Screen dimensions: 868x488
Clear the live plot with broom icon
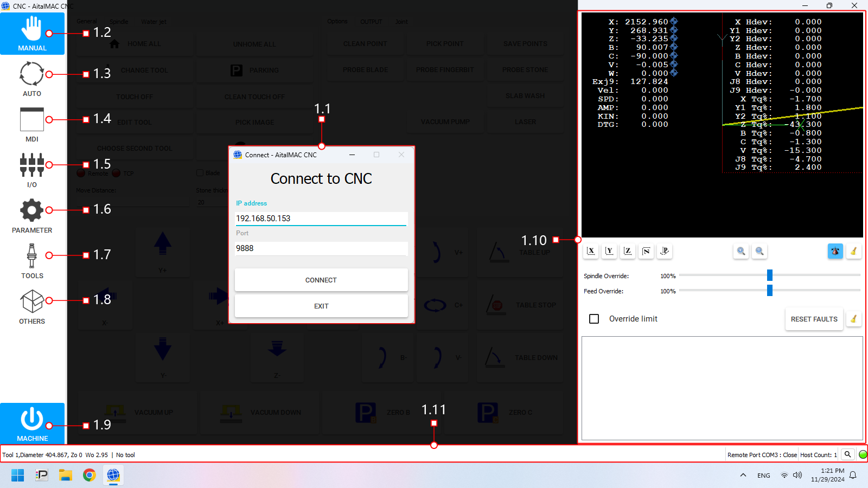pos(853,251)
